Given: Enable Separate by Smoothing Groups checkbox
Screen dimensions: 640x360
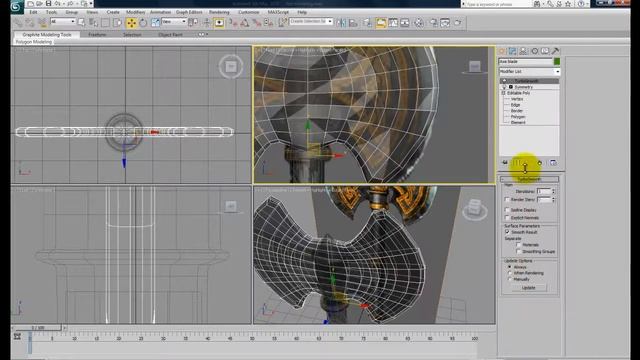Looking at the screenshot, I should pyautogui.click(x=518, y=251).
